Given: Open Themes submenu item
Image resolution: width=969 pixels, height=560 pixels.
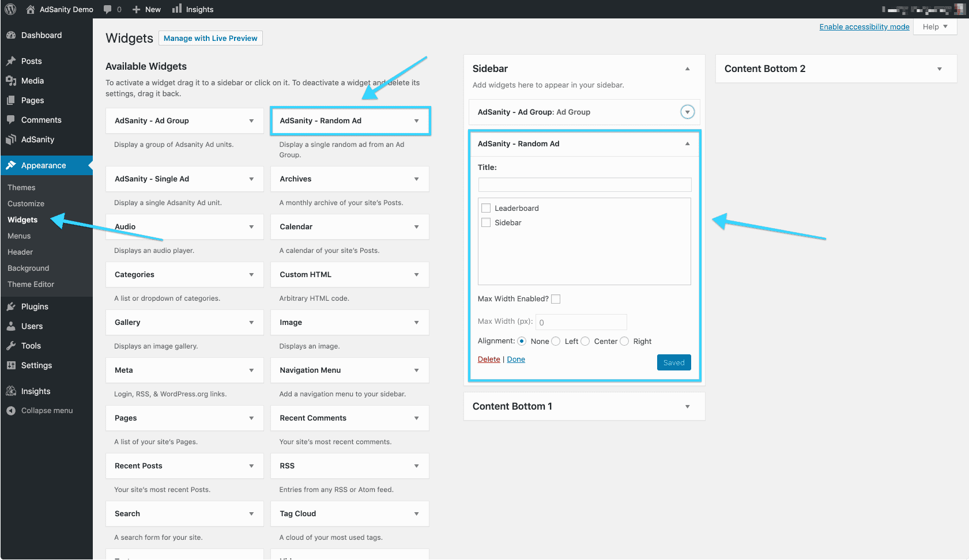Looking at the screenshot, I should click(21, 188).
